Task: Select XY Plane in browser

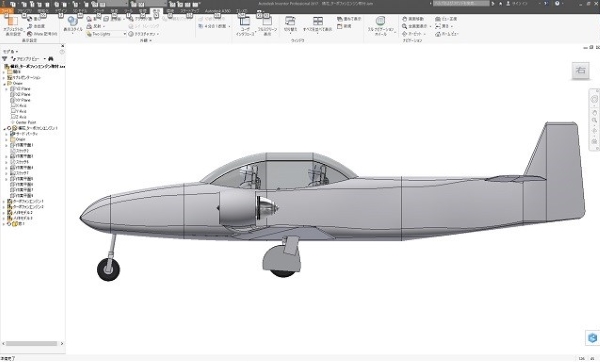Action: [x=21, y=100]
